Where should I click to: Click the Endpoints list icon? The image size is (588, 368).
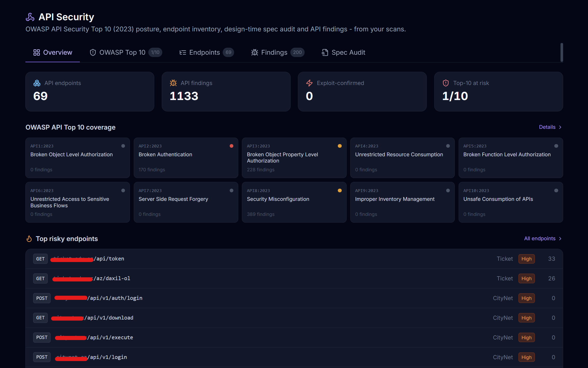(183, 52)
